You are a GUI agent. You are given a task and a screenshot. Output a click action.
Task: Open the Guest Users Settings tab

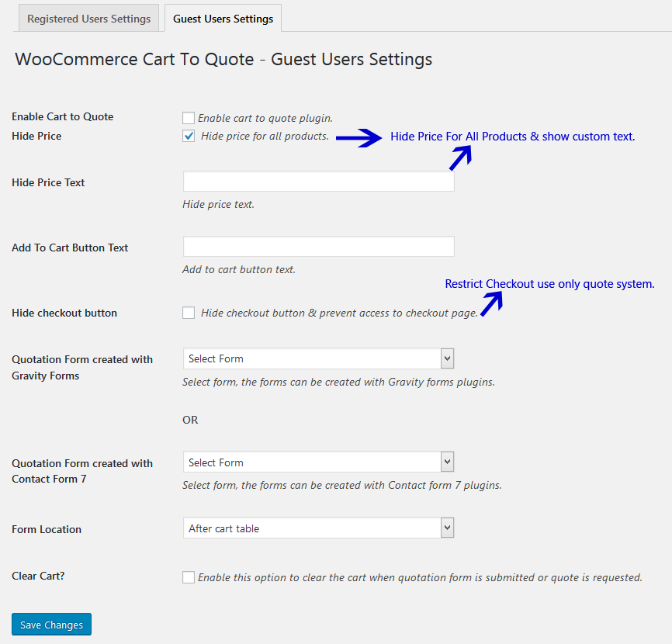[223, 19]
